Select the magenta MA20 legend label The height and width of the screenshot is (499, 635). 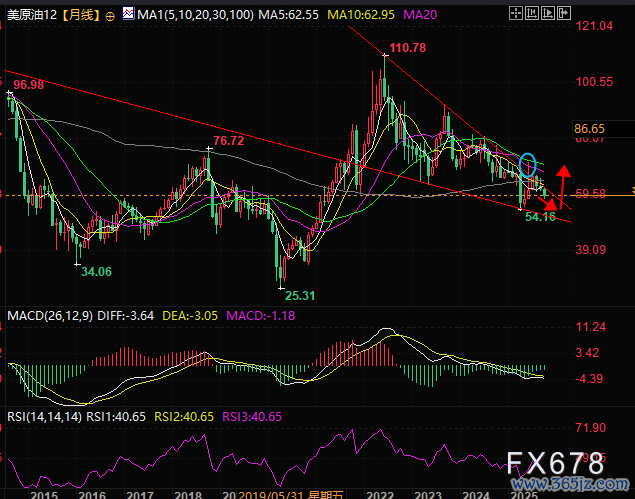[x=416, y=16]
